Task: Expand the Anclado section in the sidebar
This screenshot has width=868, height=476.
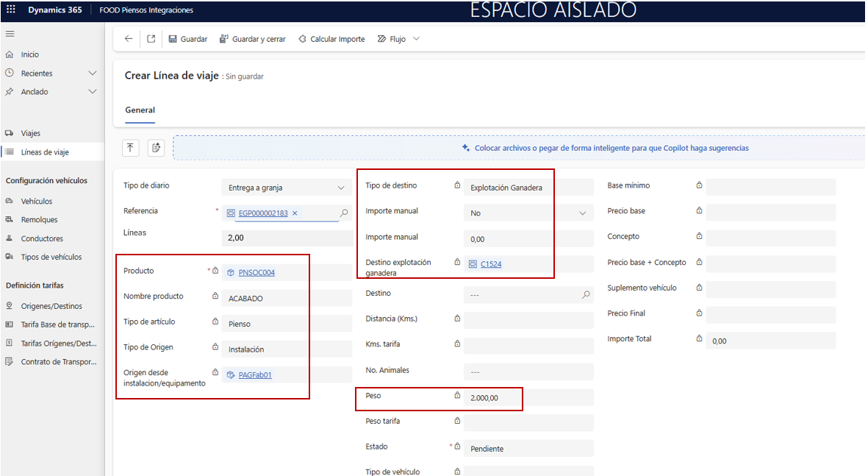Action: (x=92, y=92)
